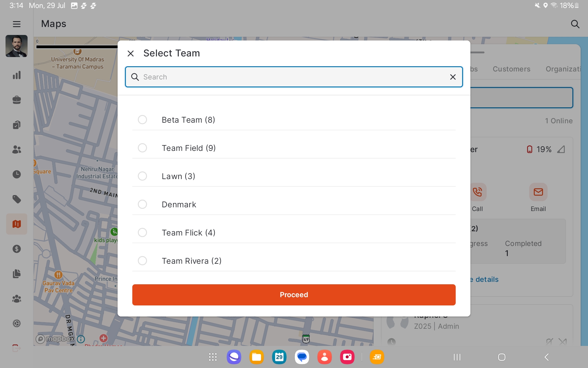Open the jobs briefcase sidebar icon

click(17, 100)
